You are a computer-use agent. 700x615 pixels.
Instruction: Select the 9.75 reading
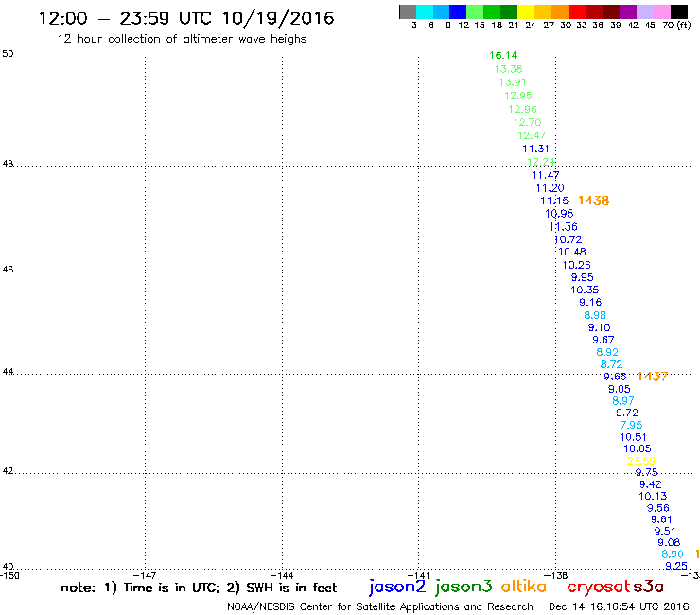tap(646, 472)
